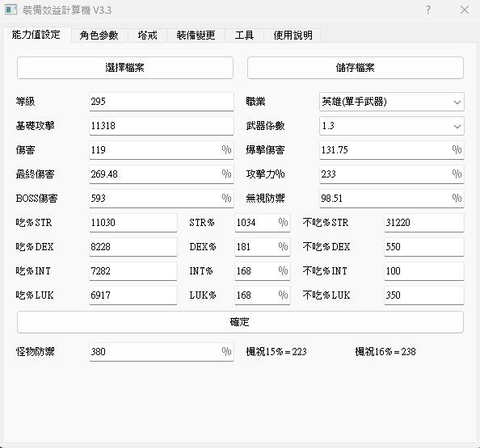Click the 爆擊傷害 field showing 131.75

(x=392, y=150)
